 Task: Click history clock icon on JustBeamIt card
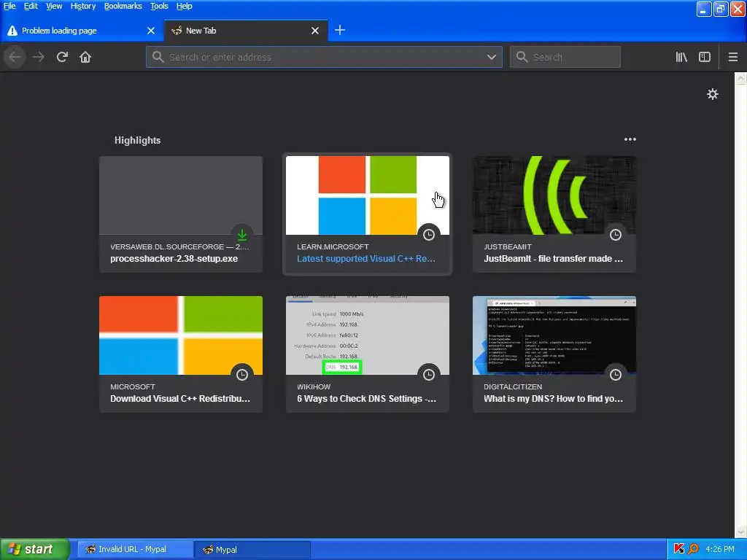(616, 234)
